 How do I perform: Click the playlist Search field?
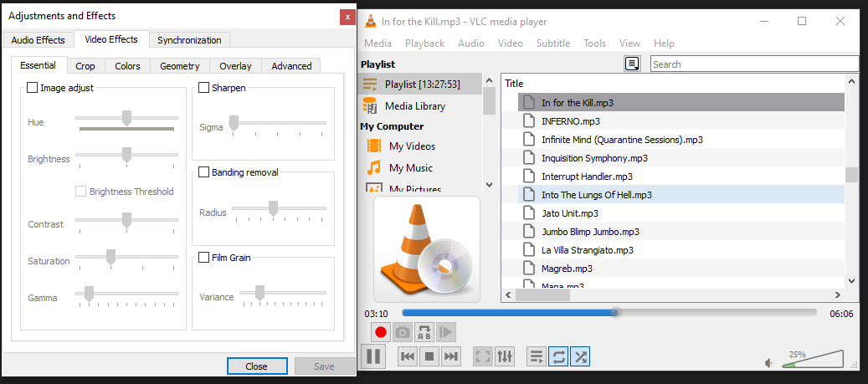click(x=754, y=64)
